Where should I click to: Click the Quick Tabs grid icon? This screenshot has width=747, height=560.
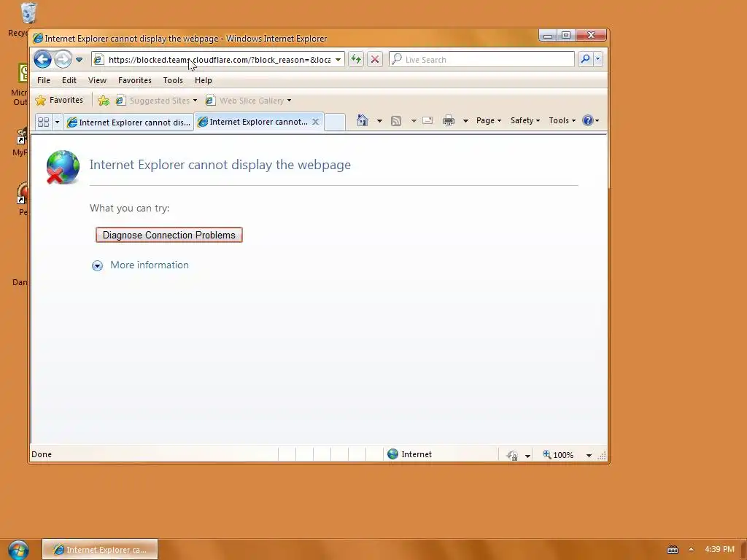(x=43, y=122)
